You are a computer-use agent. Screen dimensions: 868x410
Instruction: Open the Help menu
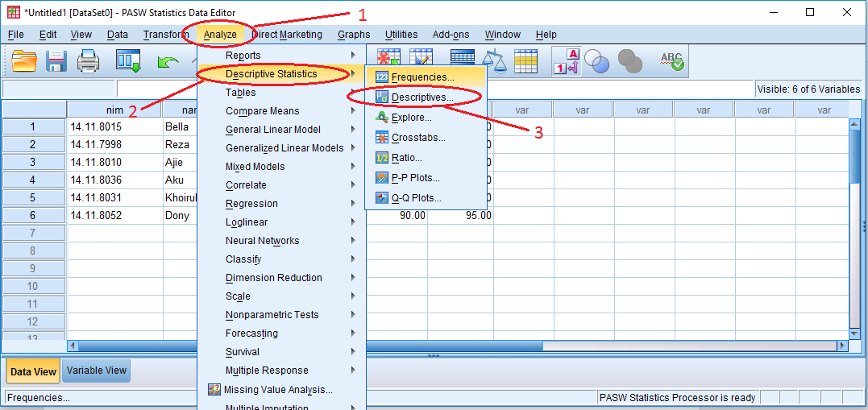coord(546,35)
